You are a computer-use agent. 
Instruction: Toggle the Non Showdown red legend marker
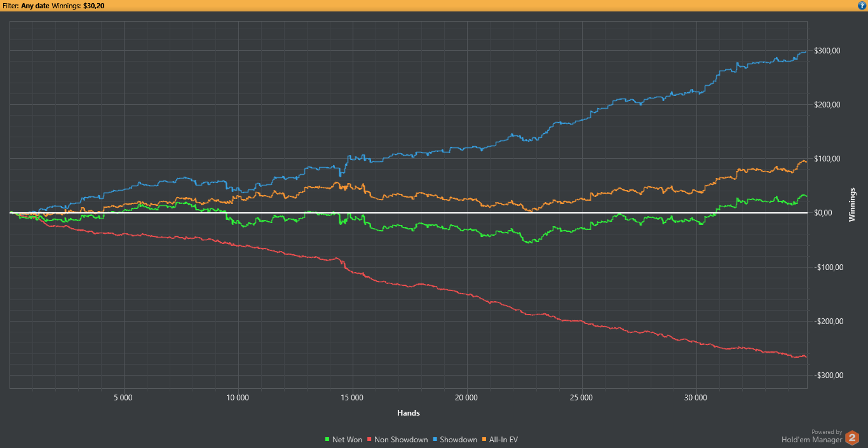click(x=370, y=440)
